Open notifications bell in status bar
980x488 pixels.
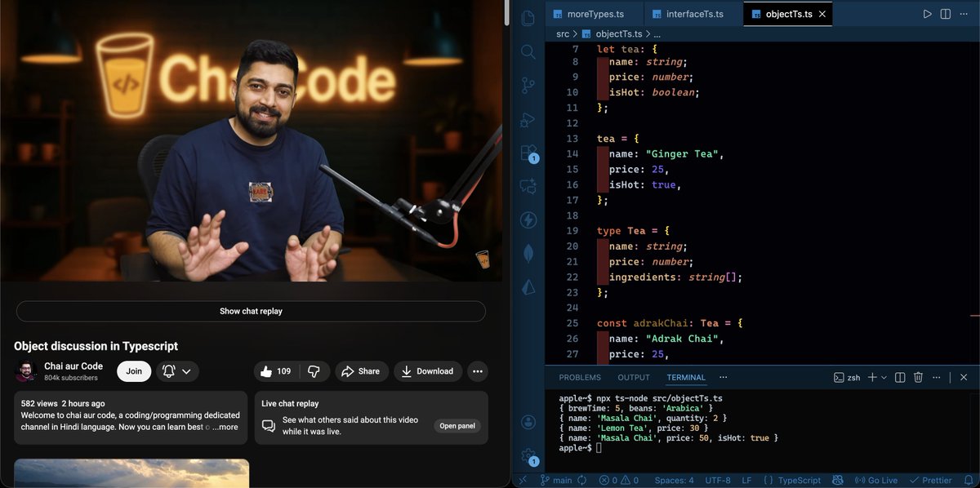point(967,481)
